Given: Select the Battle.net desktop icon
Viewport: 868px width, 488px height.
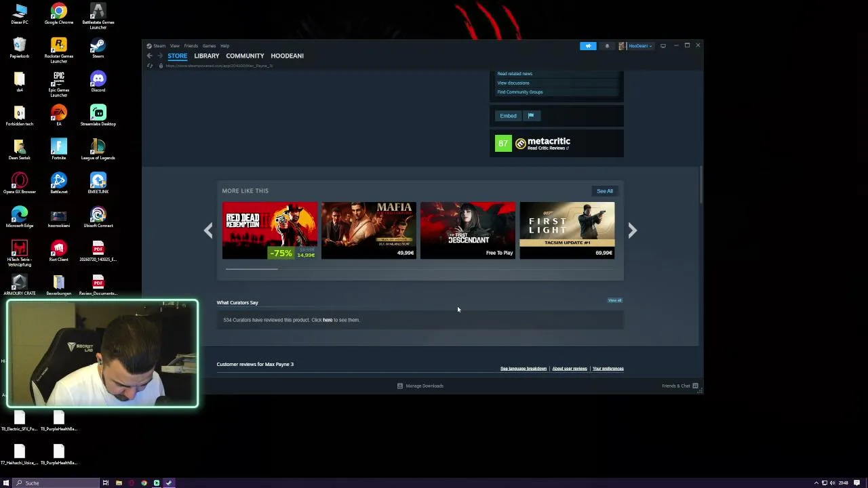Looking at the screenshot, I should pyautogui.click(x=59, y=184).
